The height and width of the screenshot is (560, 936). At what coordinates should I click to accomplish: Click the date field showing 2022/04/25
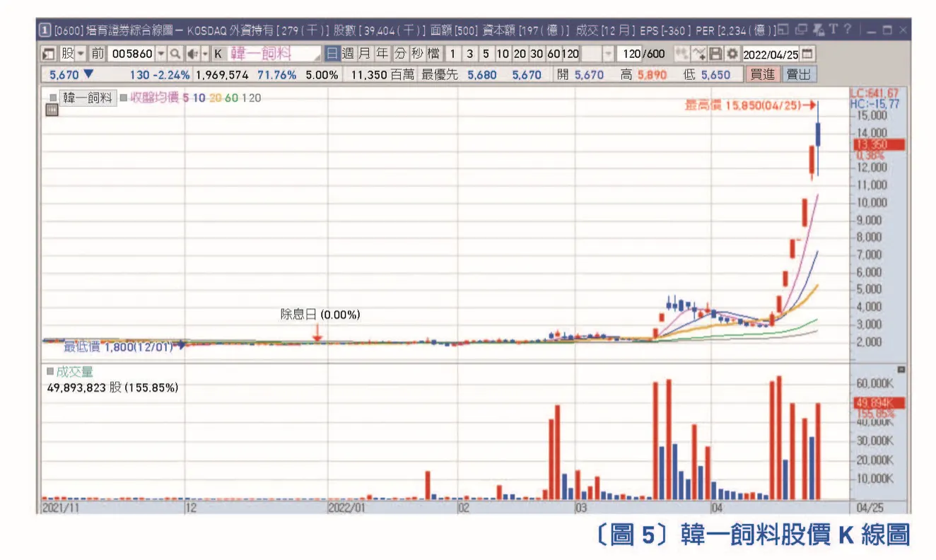771,54
